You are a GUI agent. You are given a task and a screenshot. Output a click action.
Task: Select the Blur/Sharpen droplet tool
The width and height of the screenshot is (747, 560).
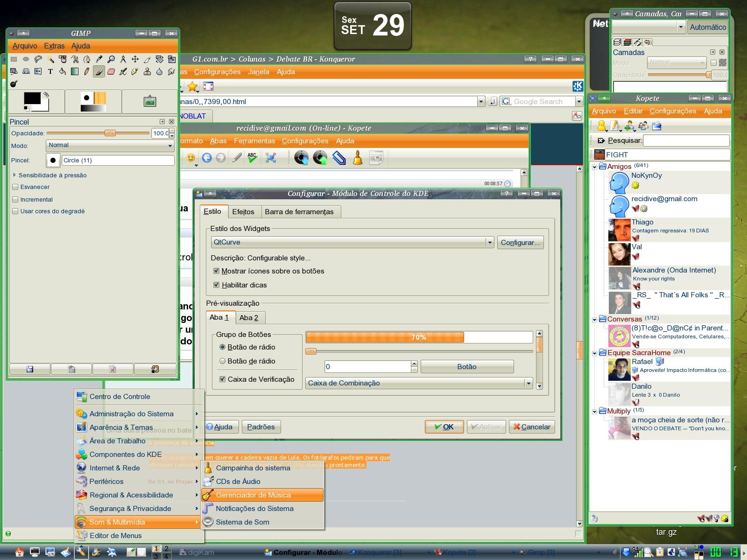point(159,71)
